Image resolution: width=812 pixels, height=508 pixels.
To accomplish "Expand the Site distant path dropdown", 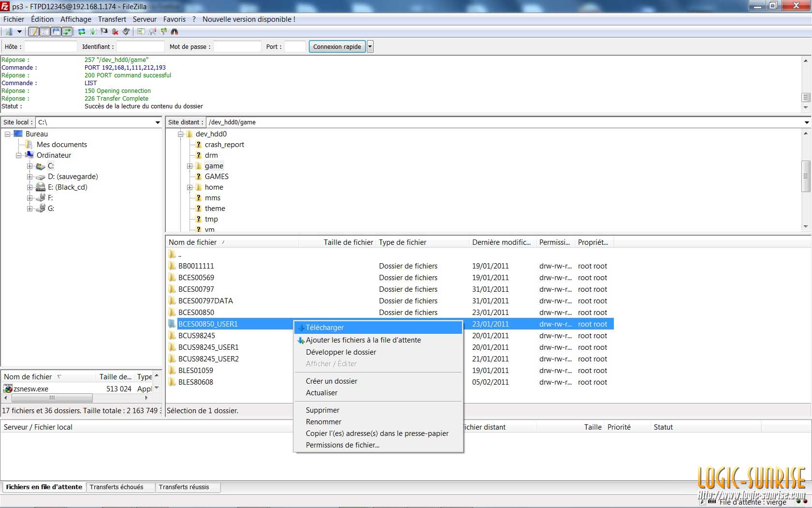I will 806,122.
